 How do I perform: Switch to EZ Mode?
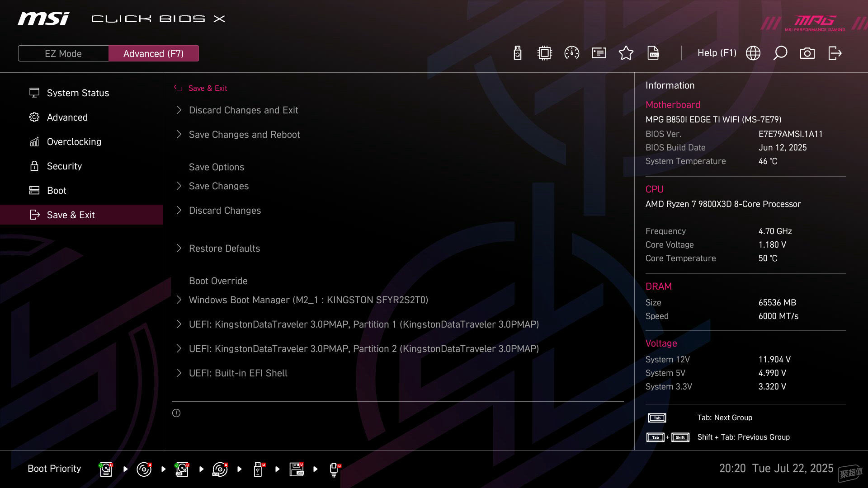tap(63, 53)
